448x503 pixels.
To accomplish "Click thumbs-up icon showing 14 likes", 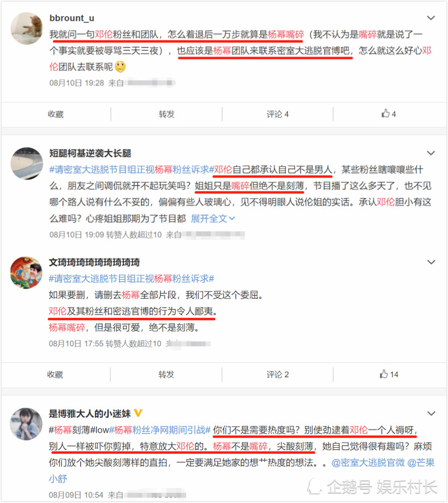I will point(384,374).
